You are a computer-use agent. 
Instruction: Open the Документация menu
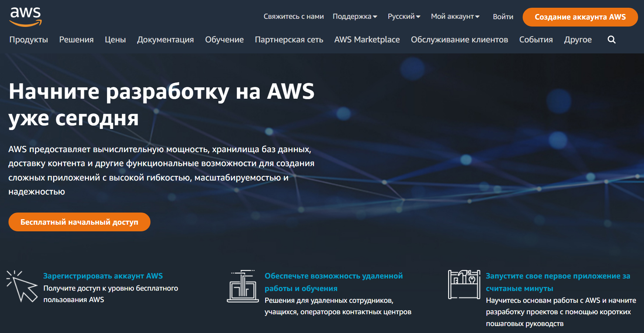[166, 39]
